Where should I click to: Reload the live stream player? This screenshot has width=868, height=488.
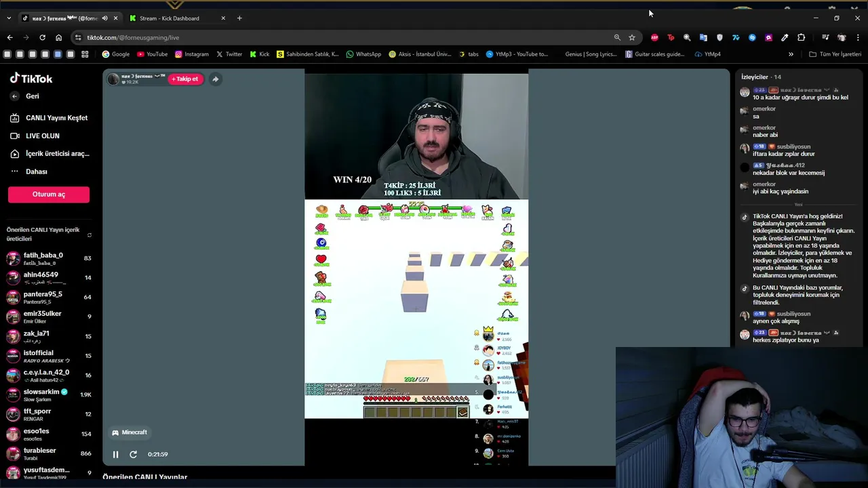[x=133, y=454]
